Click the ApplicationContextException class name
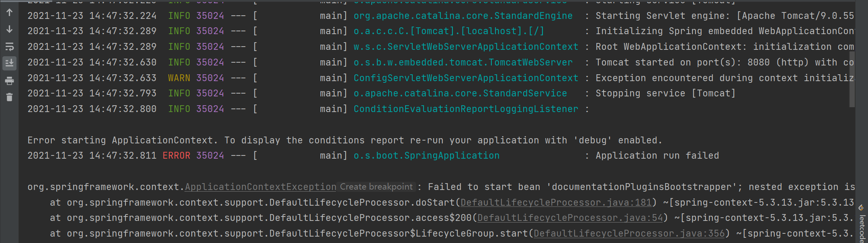 click(260, 186)
